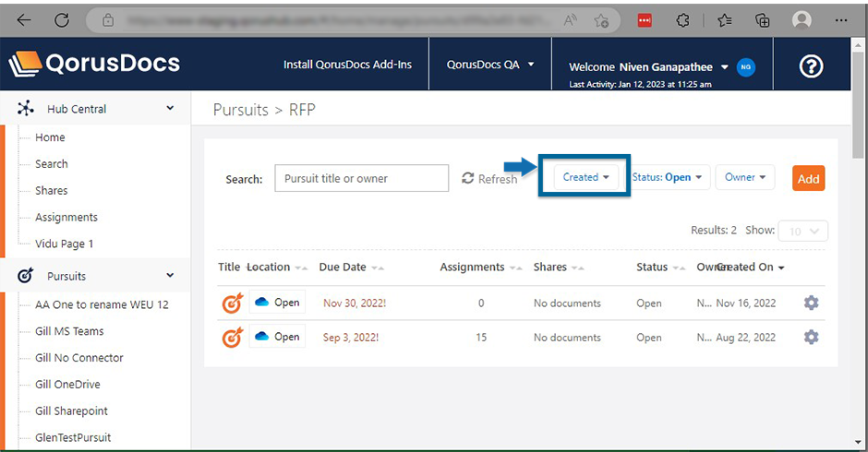Open Read Aloud icon in address bar
The image size is (868, 452).
570,20
